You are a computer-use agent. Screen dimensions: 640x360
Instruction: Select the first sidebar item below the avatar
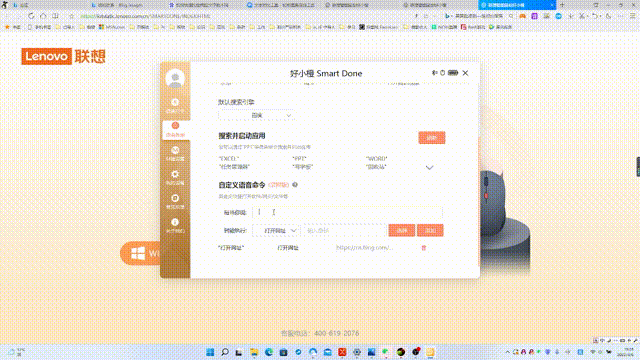175,105
